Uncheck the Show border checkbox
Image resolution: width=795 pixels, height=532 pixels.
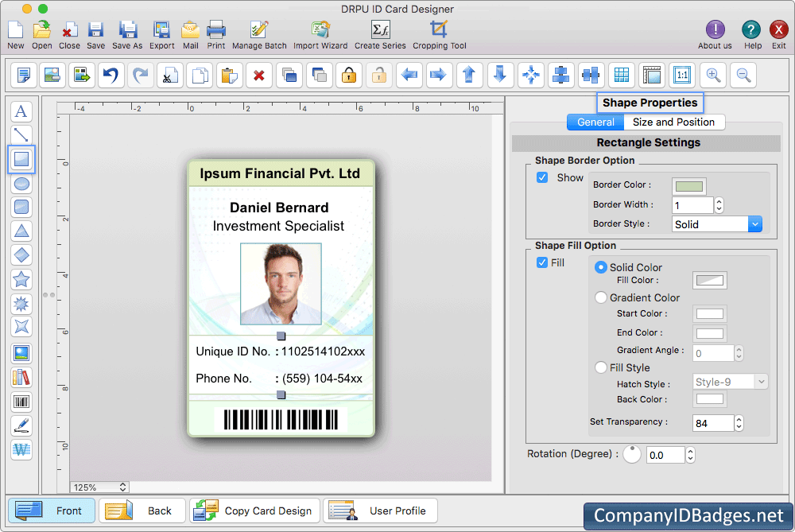click(x=542, y=177)
